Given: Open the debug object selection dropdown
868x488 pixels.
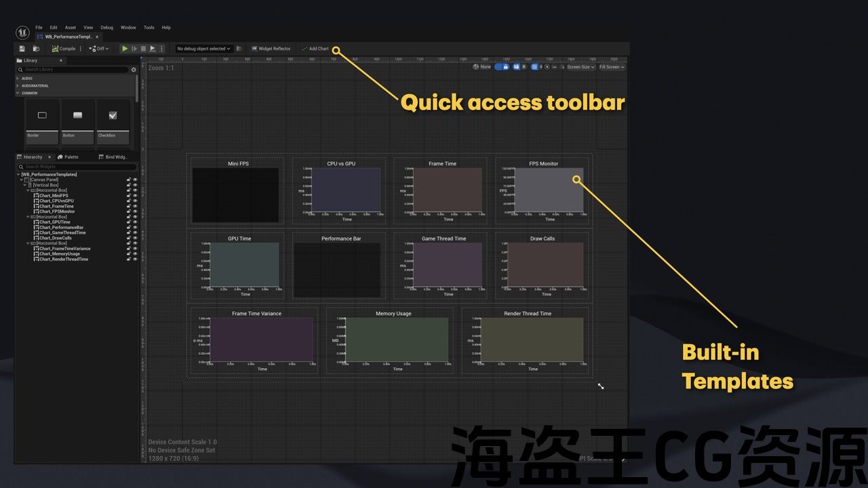Looking at the screenshot, I should 203,49.
